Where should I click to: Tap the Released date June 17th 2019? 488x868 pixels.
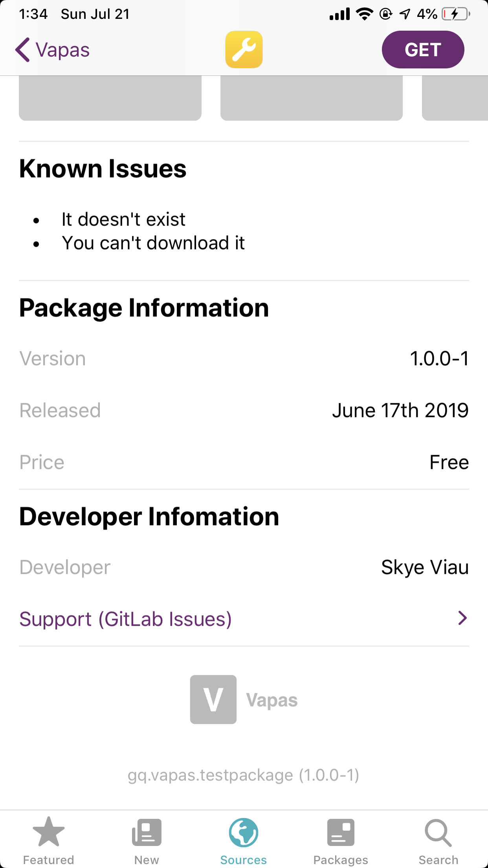click(400, 410)
